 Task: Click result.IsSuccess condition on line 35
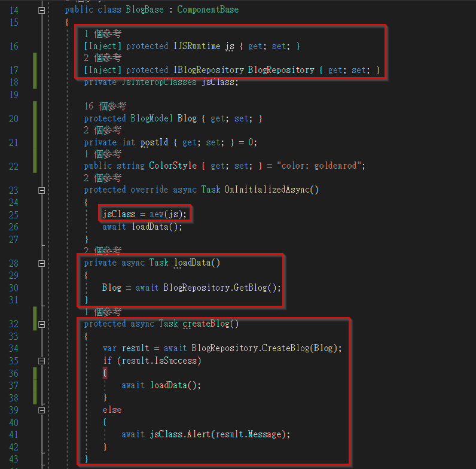click(160, 361)
